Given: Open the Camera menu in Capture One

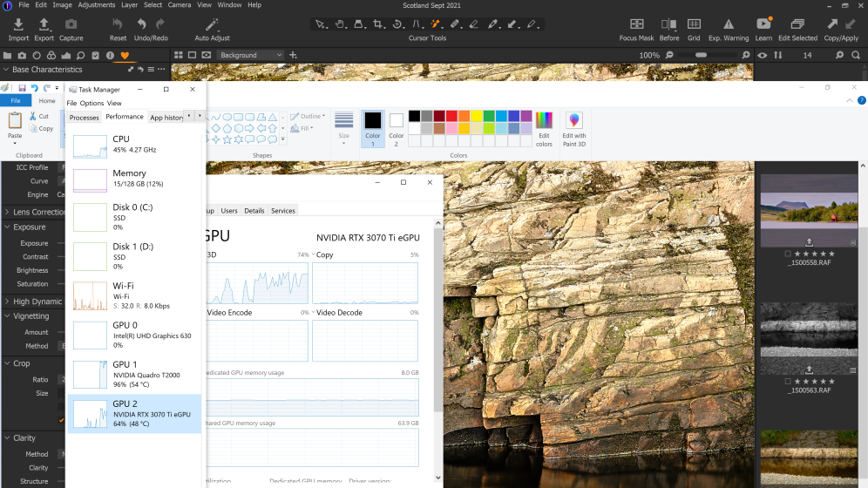Looking at the screenshot, I should point(180,5).
